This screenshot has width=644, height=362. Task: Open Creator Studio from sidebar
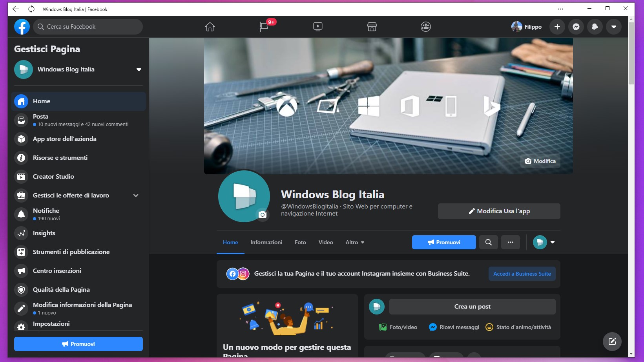(x=78, y=177)
